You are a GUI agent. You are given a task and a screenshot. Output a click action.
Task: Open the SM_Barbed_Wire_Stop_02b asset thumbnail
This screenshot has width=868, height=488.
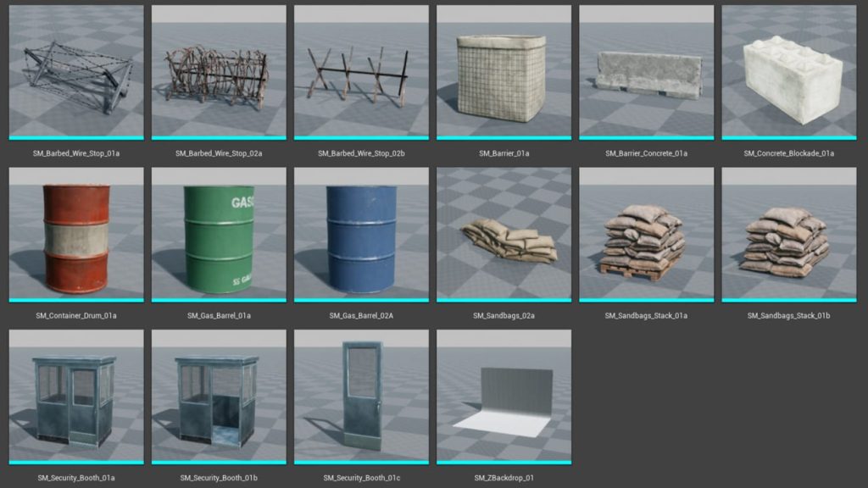click(x=361, y=73)
